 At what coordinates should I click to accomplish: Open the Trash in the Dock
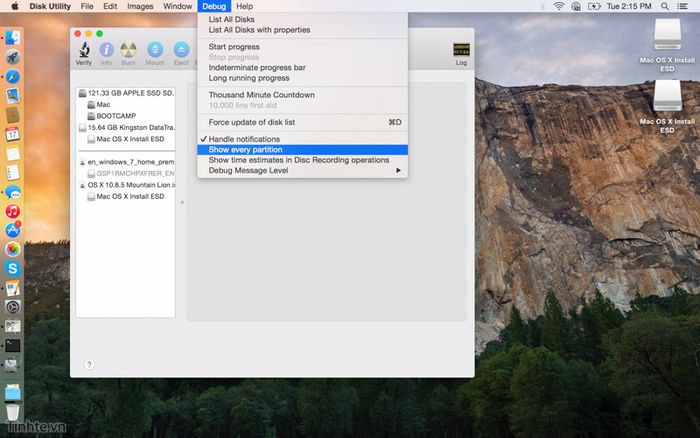pos(12,412)
